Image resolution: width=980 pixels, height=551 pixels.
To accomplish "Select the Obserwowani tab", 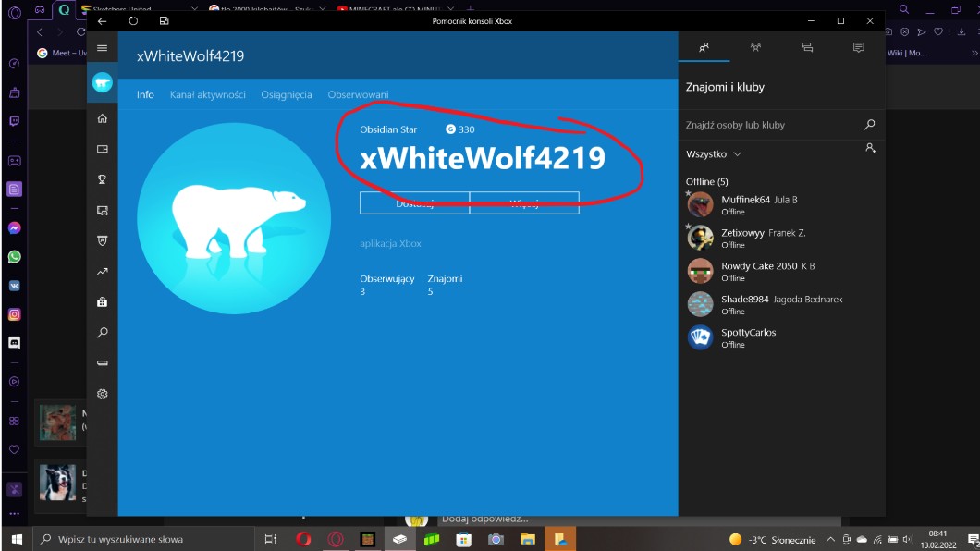I will [x=358, y=94].
